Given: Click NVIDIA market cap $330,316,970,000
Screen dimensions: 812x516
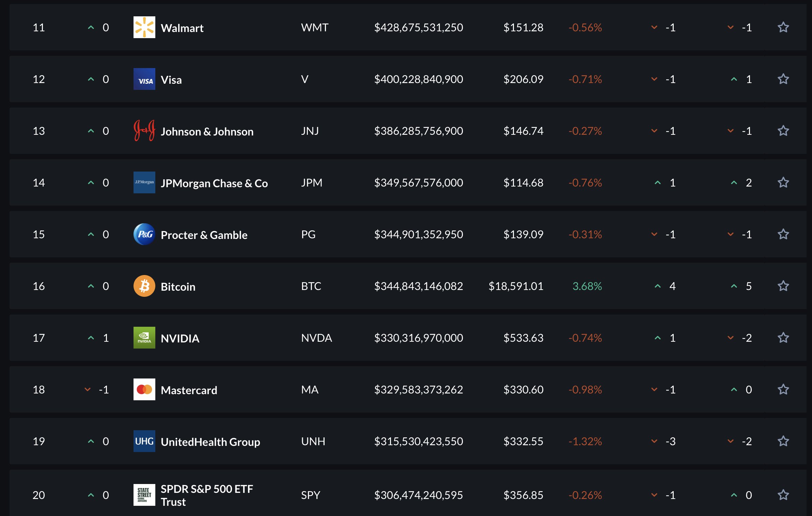Looking at the screenshot, I should click(419, 338).
